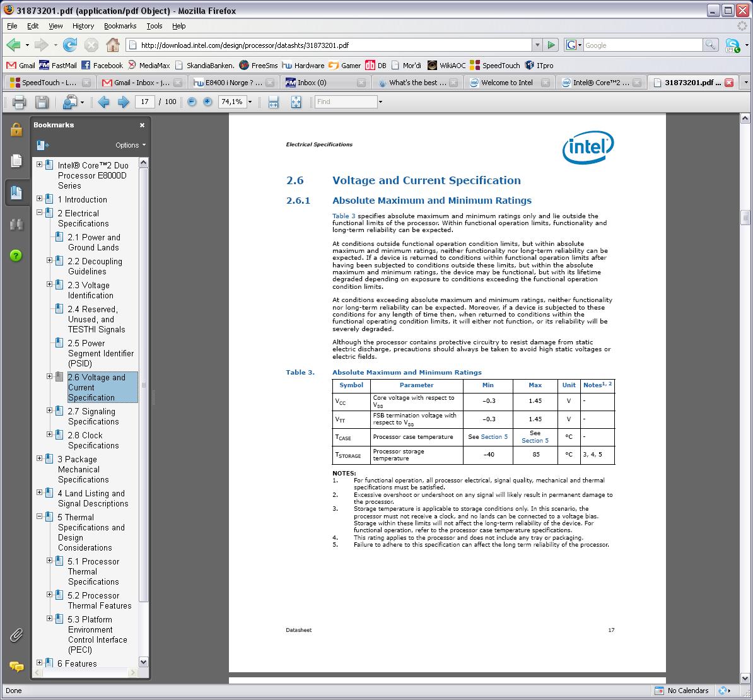This screenshot has width=753, height=700.
Task: Expand the 2.7 Signaling Specifications bookmark
Action: [49, 410]
